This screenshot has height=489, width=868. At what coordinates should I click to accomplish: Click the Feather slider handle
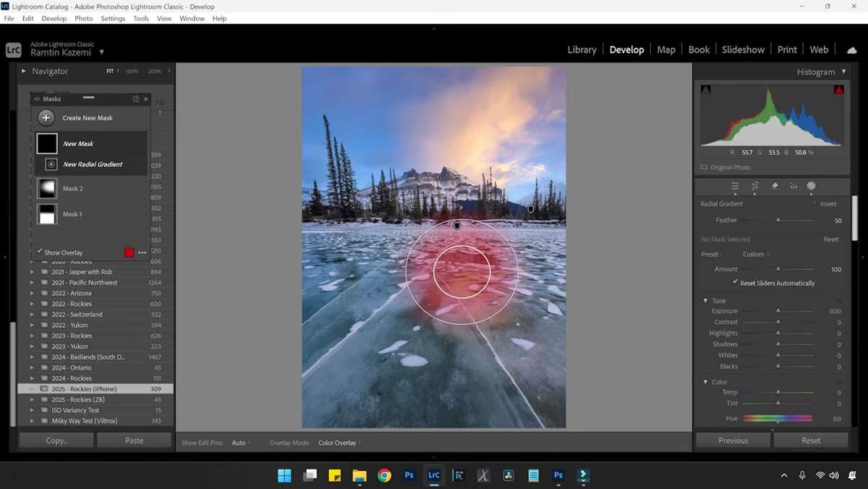coord(778,220)
